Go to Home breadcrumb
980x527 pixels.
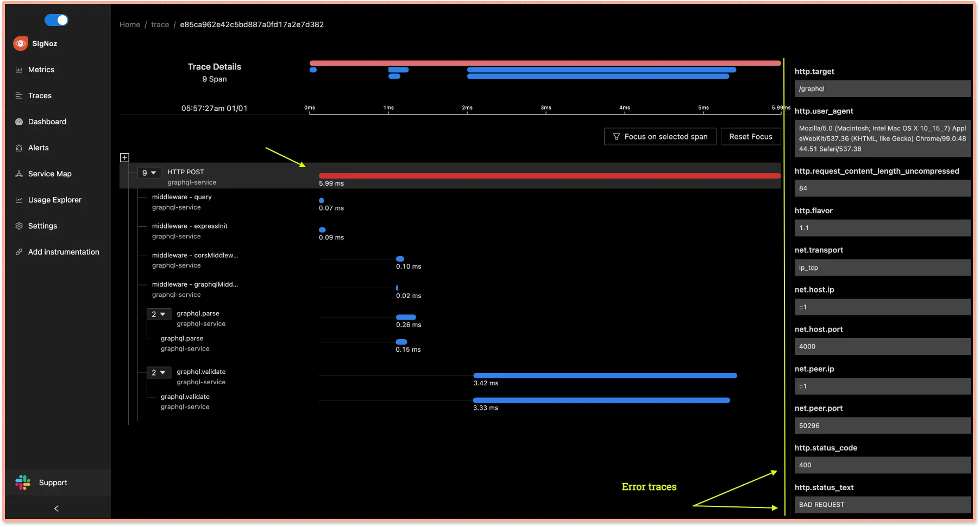coord(130,24)
